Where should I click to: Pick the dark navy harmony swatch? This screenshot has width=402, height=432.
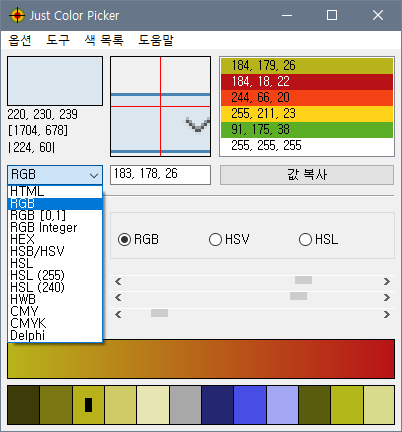(x=218, y=405)
